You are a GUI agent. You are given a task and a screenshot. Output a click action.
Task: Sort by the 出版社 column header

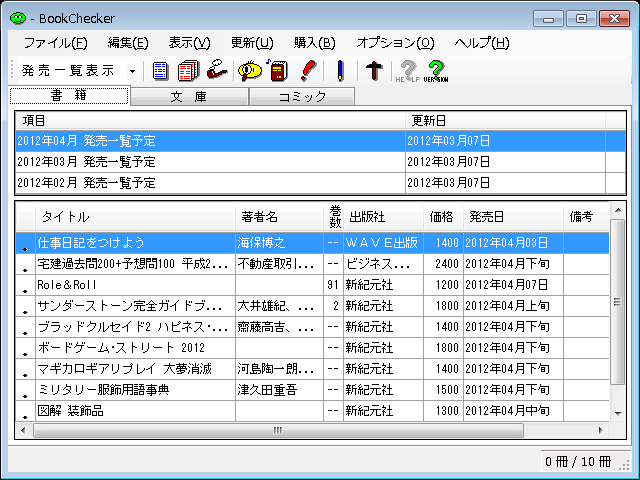(x=383, y=217)
